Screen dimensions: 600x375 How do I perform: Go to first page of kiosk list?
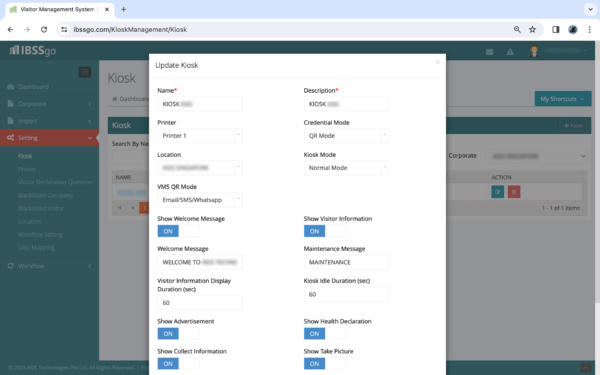coord(120,208)
